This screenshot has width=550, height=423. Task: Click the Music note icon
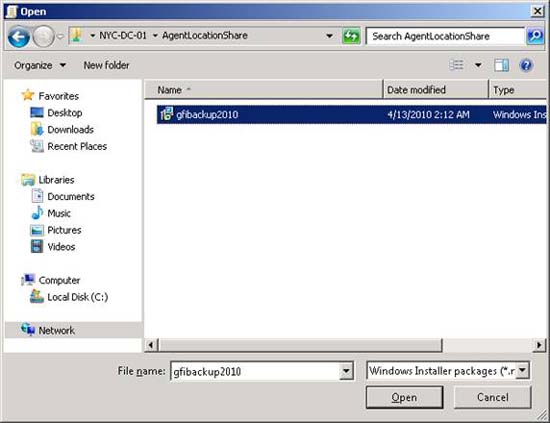point(37,213)
